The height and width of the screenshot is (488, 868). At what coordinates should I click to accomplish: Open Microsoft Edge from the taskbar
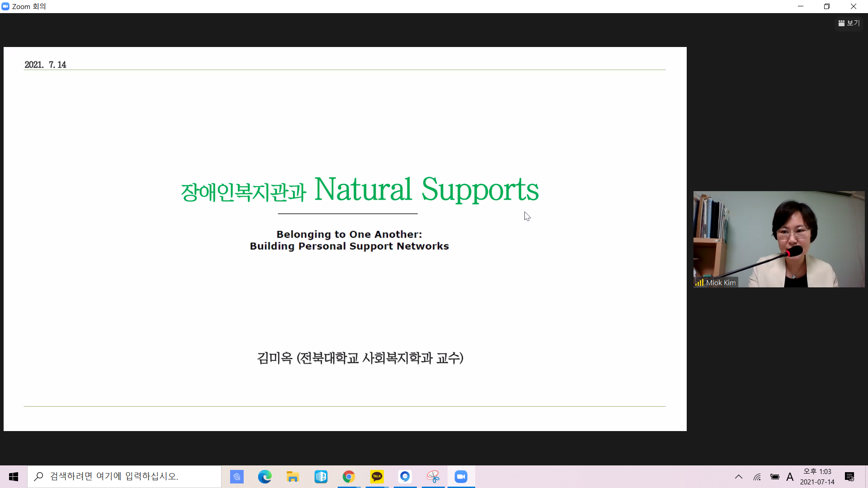[265, 477]
